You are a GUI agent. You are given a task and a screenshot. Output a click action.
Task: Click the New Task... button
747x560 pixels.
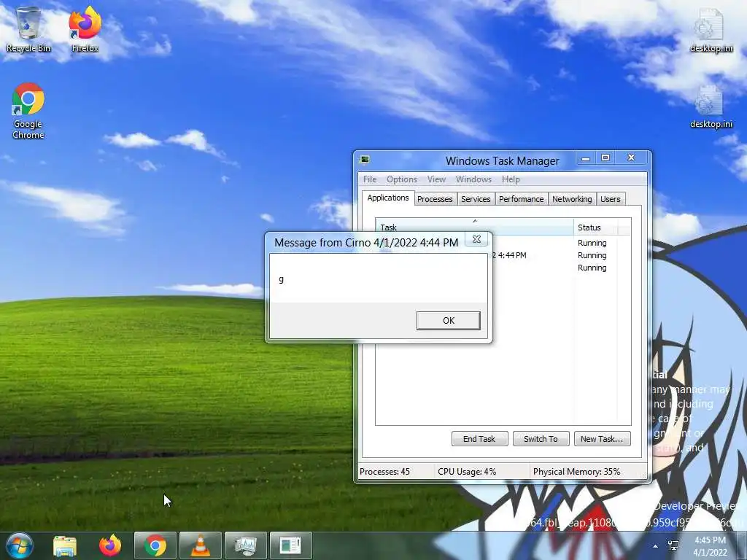602,438
